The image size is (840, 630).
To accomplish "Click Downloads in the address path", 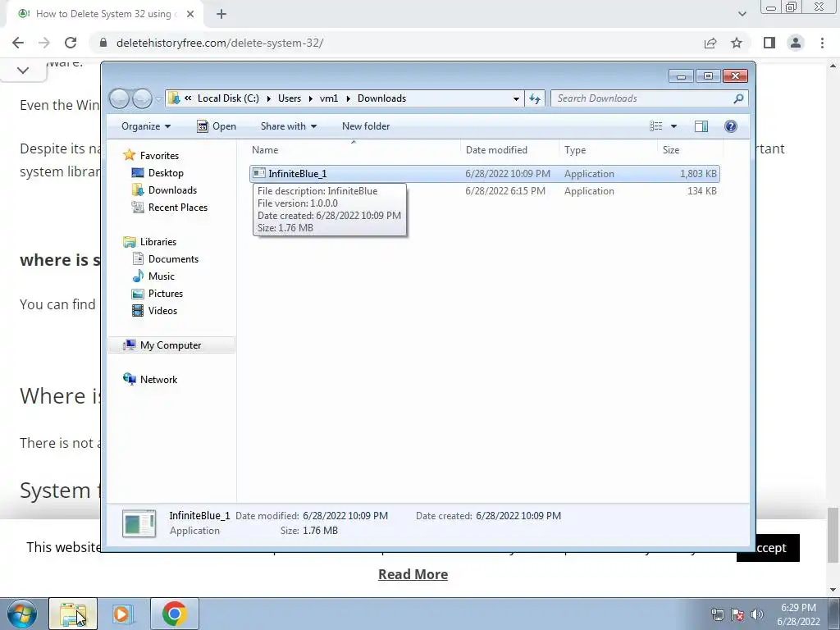I will tap(382, 98).
